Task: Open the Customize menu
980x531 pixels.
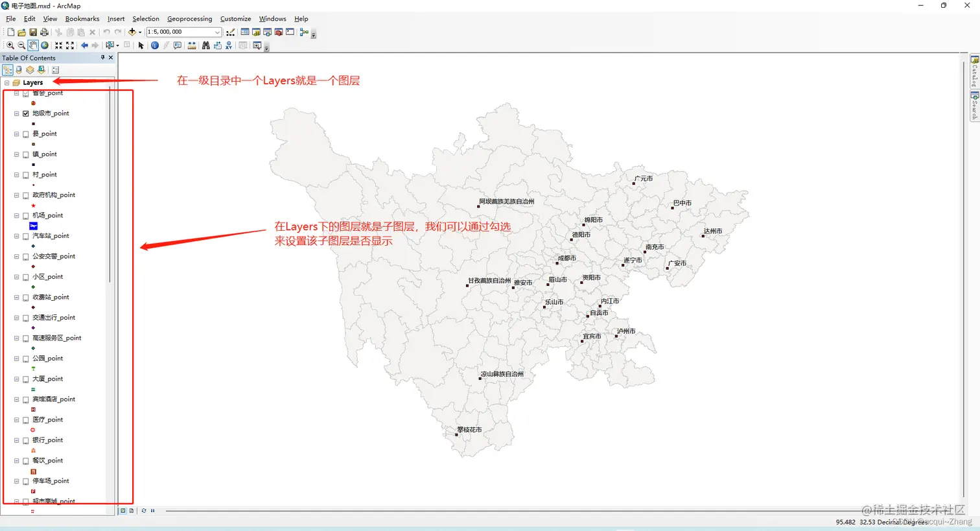Action: click(235, 19)
